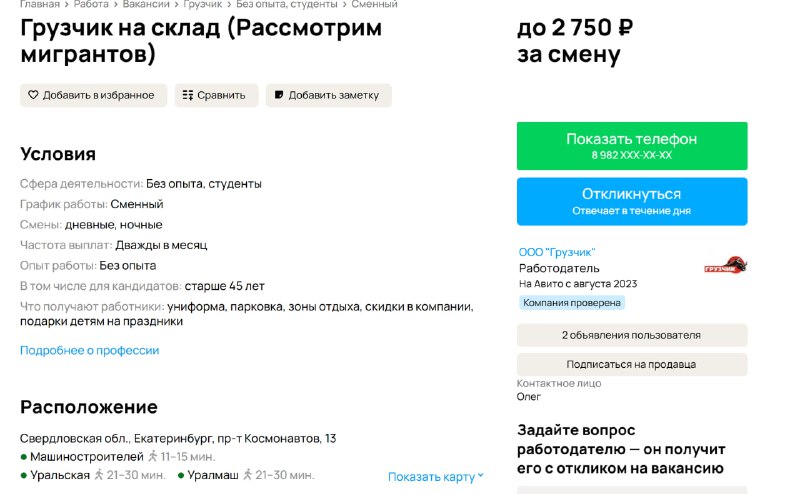View 2 объявления пользователя
This screenshot has width=800, height=494.
(632, 335)
